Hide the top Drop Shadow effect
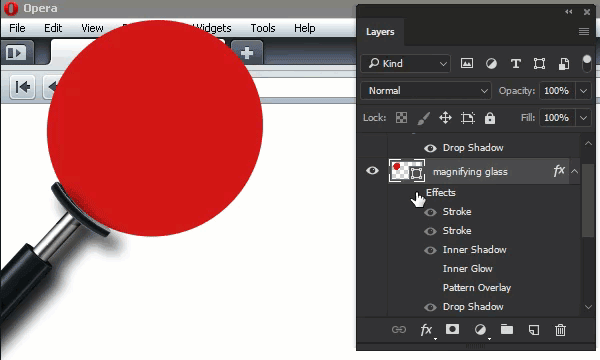The width and height of the screenshot is (600, 360). (x=430, y=148)
